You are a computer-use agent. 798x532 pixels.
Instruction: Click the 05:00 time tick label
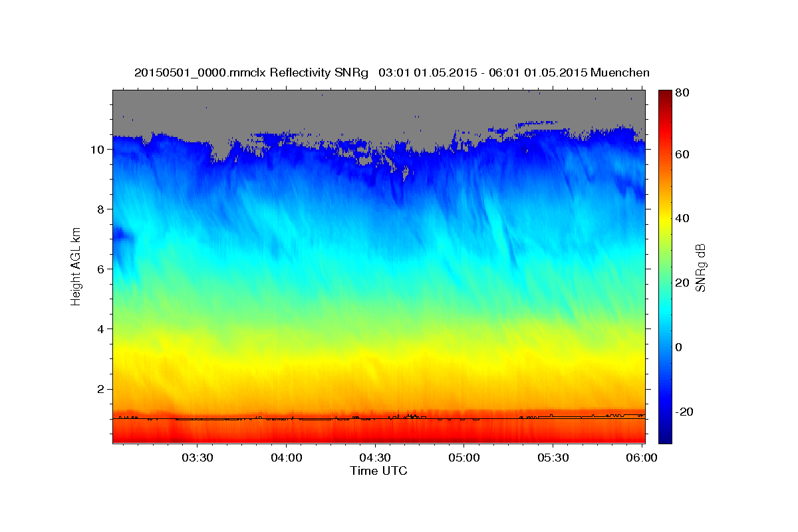(x=464, y=458)
